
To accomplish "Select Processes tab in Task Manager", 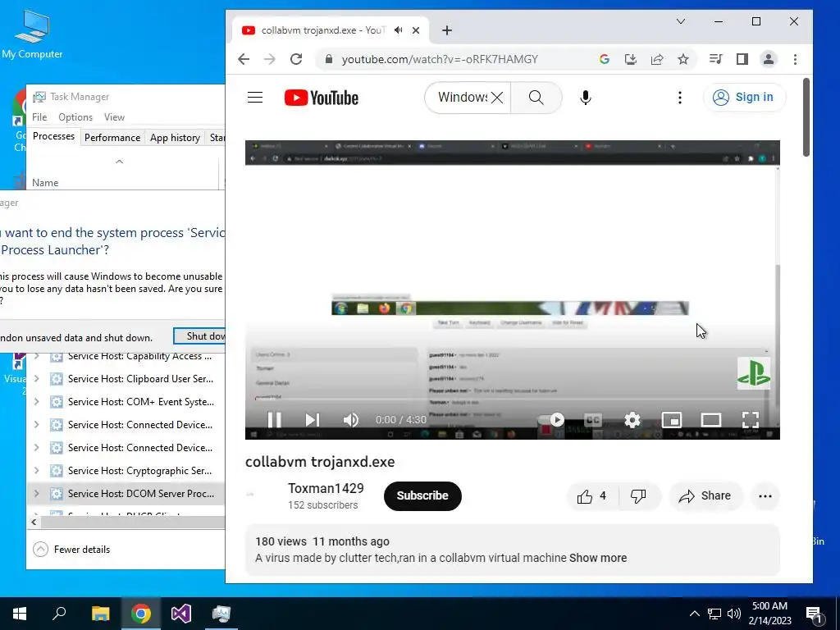I will coord(53,136).
